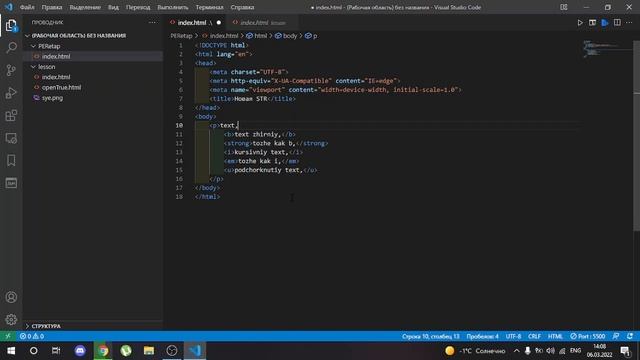Split the editor to the right
Viewport: 640px width, 360px height.
(x=617, y=23)
